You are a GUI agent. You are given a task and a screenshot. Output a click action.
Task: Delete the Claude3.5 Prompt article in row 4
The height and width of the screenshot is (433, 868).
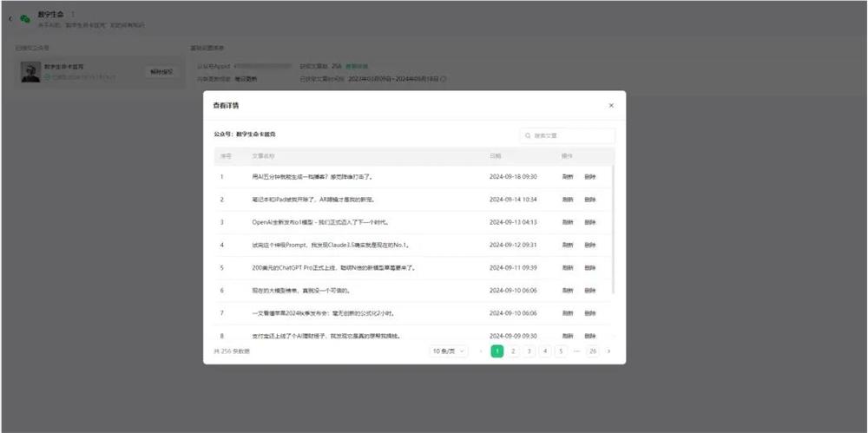[x=590, y=245]
